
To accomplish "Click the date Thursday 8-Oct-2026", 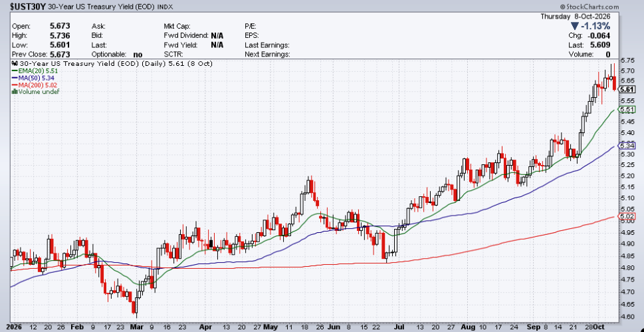I will tap(576, 17).
